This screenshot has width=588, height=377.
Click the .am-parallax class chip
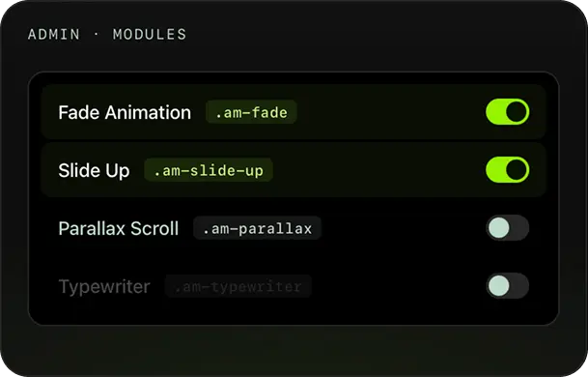[x=257, y=228]
